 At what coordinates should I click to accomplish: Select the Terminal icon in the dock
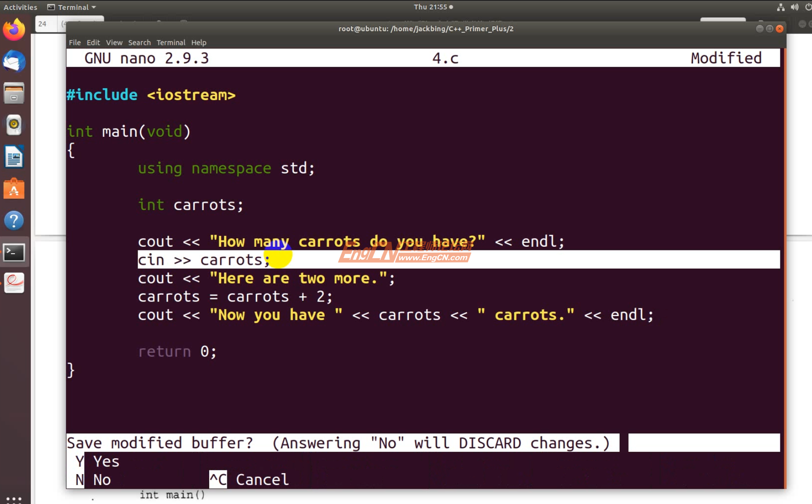click(x=14, y=253)
